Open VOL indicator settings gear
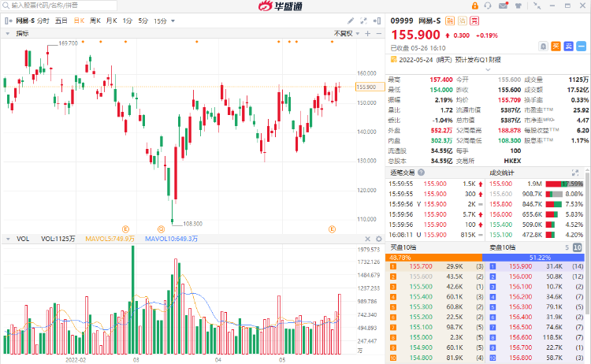 pyautogui.click(x=379, y=239)
